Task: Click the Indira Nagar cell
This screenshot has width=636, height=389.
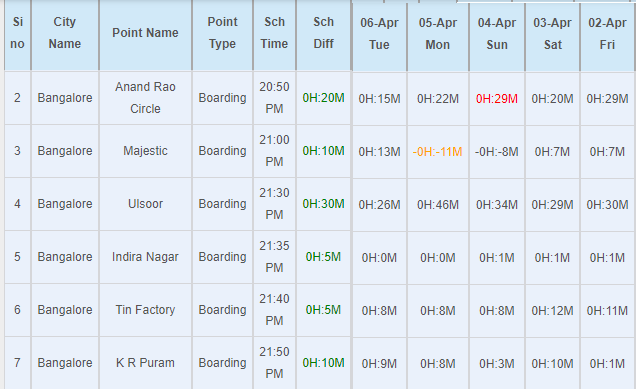Action: pyautogui.click(x=145, y=257)
